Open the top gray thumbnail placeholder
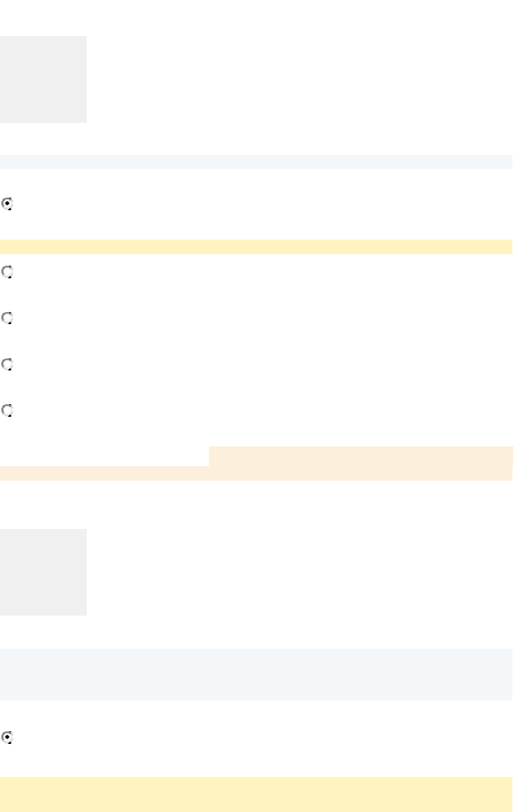 [43, 80]
